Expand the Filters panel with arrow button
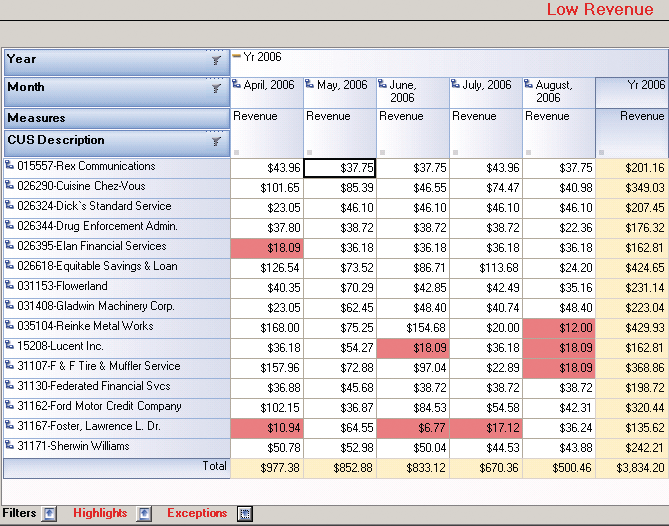The image size is (669, 526). point(49,513)
